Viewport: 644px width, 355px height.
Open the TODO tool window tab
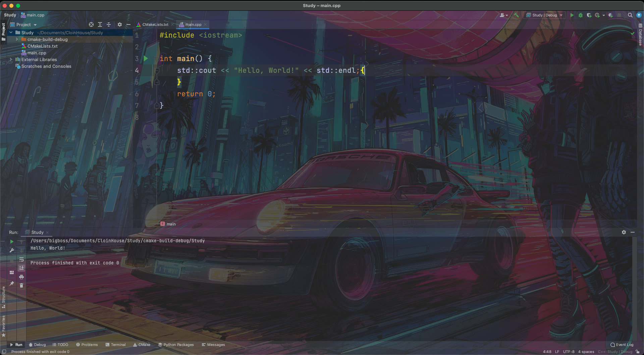[60, 345]
